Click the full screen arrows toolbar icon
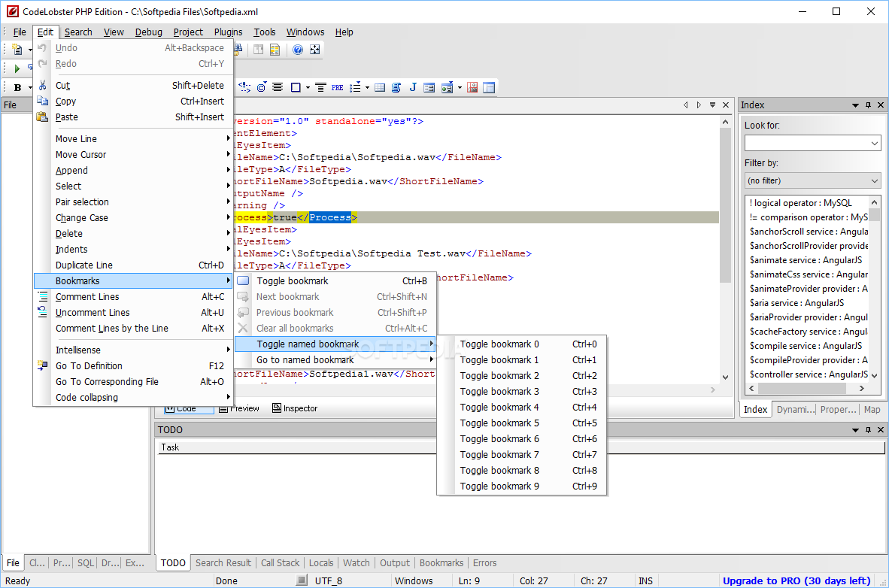The width and height of the screenshot is (889, 588). click(314, 50)
